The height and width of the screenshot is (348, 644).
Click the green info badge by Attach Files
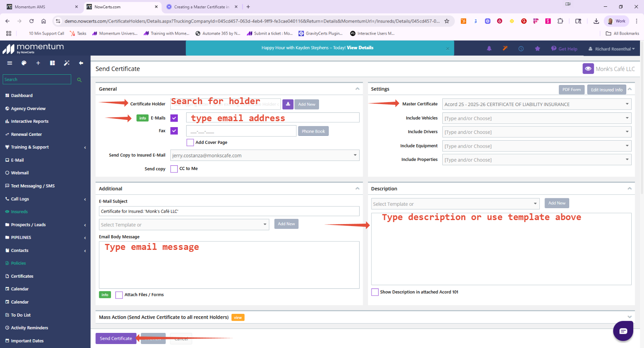tap(105, 295)
